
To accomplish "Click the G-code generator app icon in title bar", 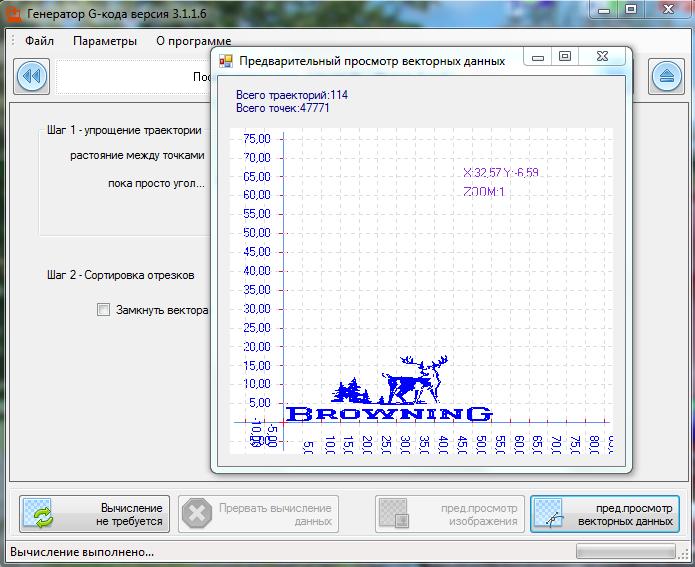I will [14, 14].
